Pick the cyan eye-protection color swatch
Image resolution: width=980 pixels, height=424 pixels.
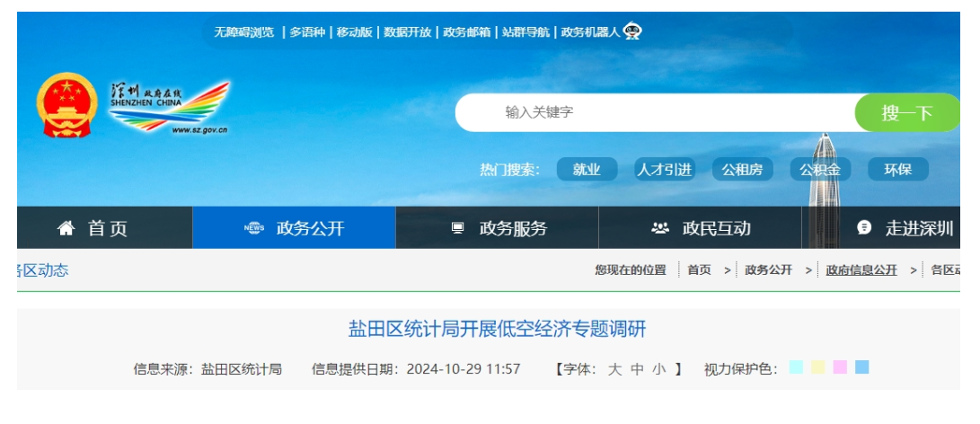click(796, 367)
